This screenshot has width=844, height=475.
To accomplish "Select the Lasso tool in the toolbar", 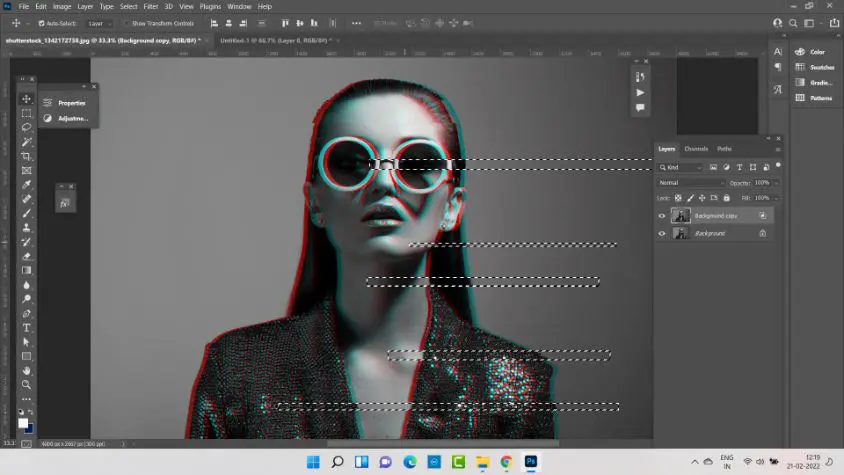I will point(27,128).
